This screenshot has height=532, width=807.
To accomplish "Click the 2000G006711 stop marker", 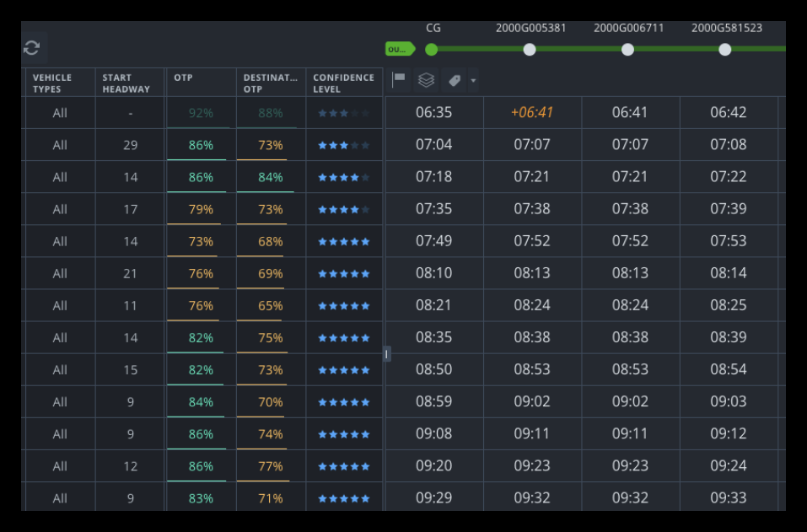I will 627,50.
